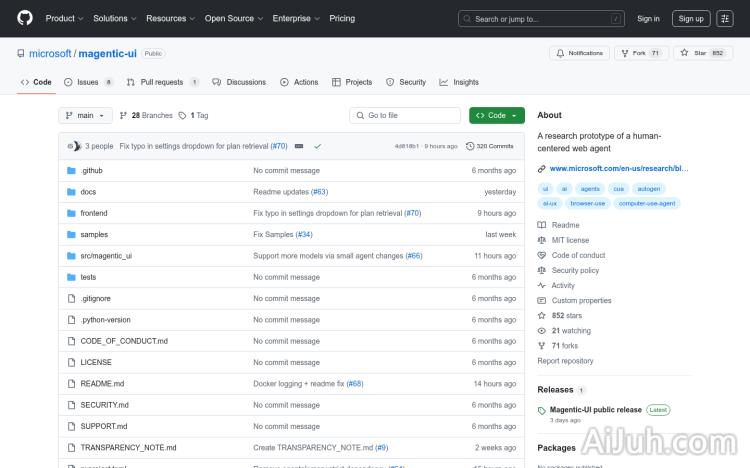This screenshot has width=750, height=468.
Task: Switch to the Issues tab
Action: 88,82
